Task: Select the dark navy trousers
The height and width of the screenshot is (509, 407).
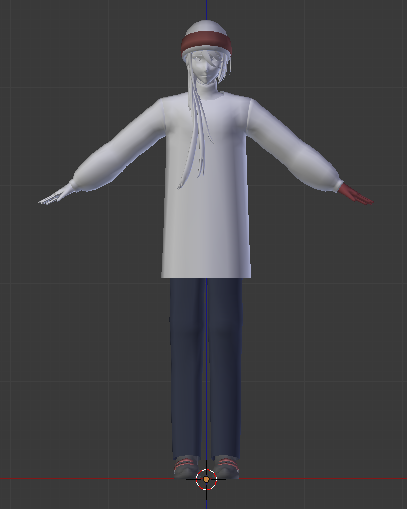Action: click(206, 368)
